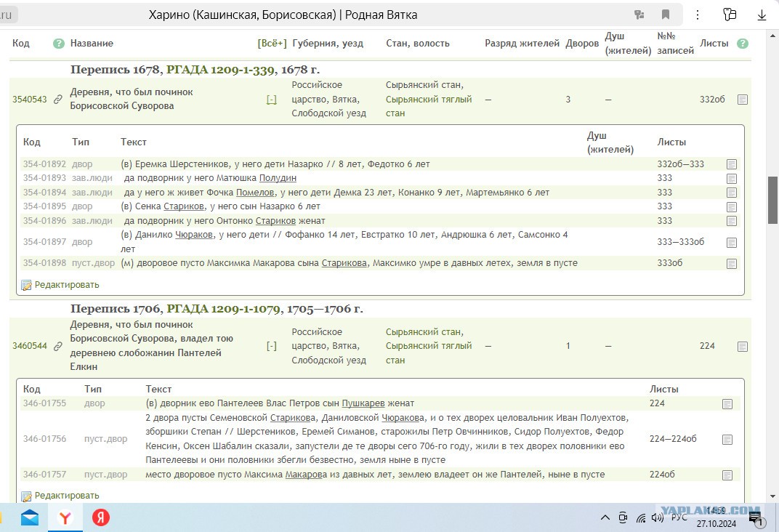This screenshot has width=779, height=532.
Task: Click the page title in the address bar
Action: click(x=283, y=15)
